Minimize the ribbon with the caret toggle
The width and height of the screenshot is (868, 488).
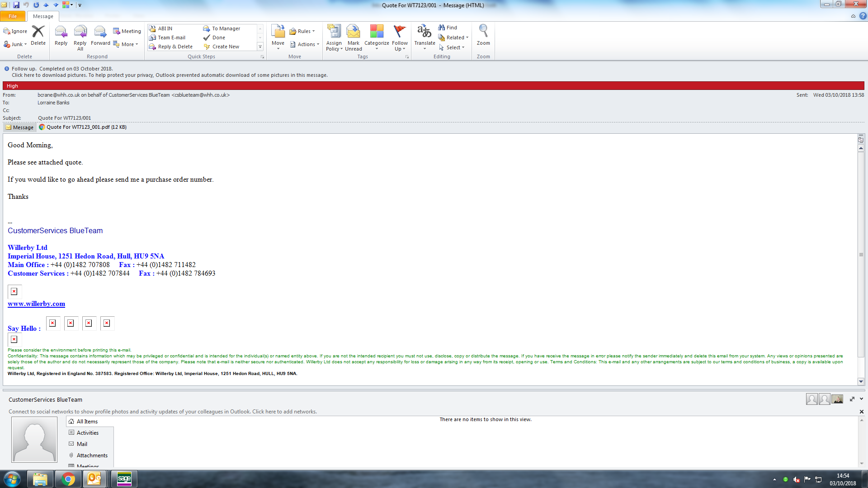pos(853,16)
